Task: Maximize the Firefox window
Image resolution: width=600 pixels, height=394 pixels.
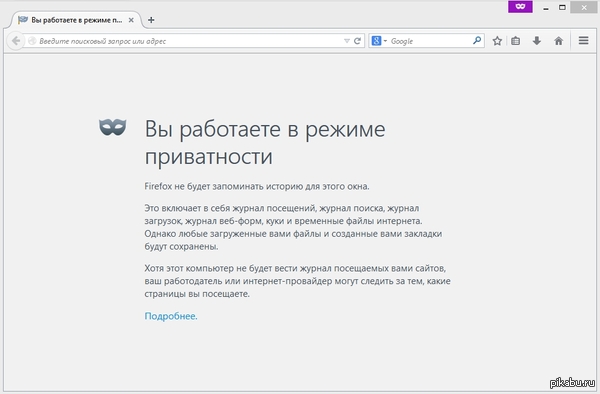Action: point(562,7)
